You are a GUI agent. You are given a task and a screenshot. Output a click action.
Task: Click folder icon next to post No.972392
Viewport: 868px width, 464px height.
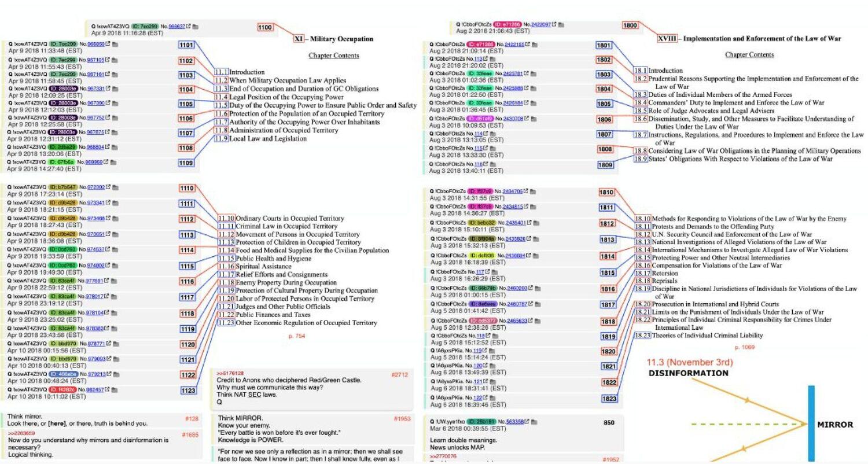pyautogui.click(x=115, y=187)
